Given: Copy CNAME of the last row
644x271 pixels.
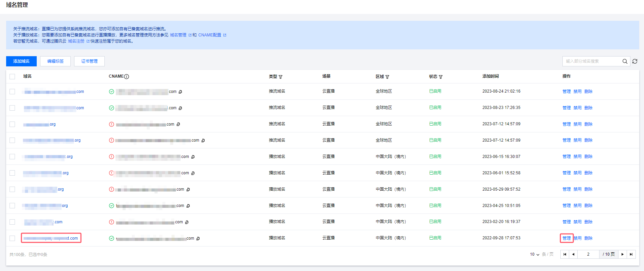Looking at the screenshot, I should point(198,238).
